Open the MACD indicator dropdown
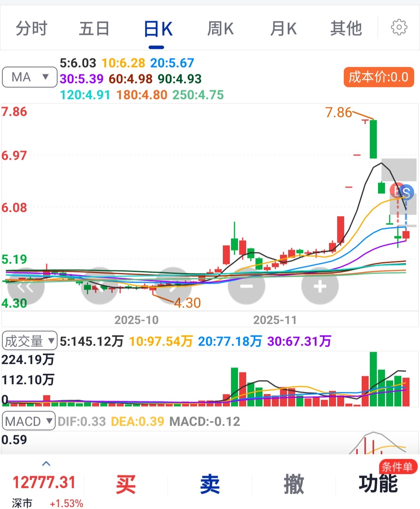 point(29,421)
